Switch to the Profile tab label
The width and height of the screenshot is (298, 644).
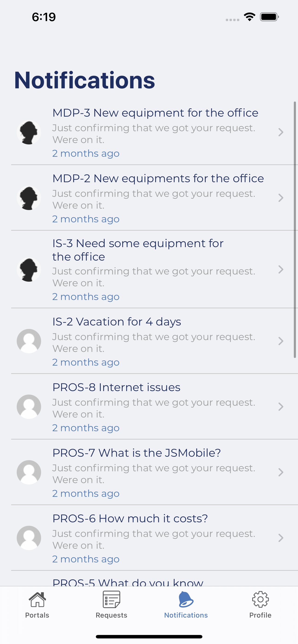(260, 615)
